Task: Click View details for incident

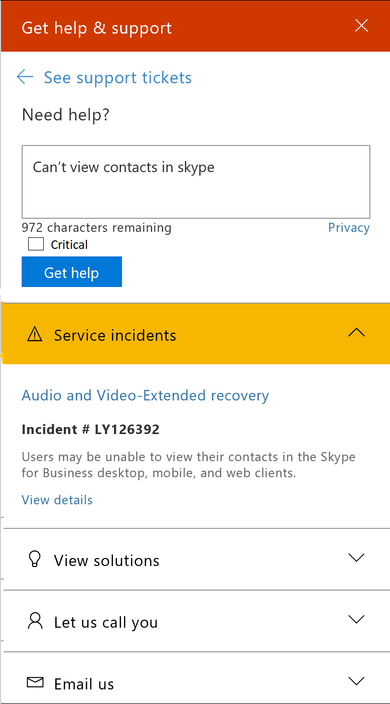Action: (57, 500)
